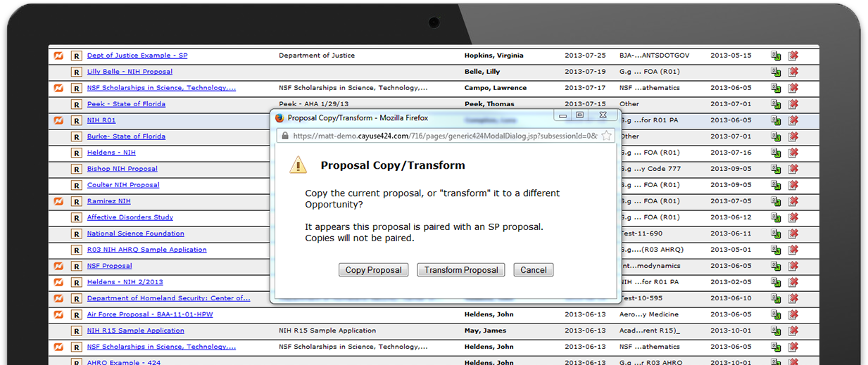The image size is (868, 365).
Task: Click copy icon in the NIH R01 row
Action: [x=776, y=120]
